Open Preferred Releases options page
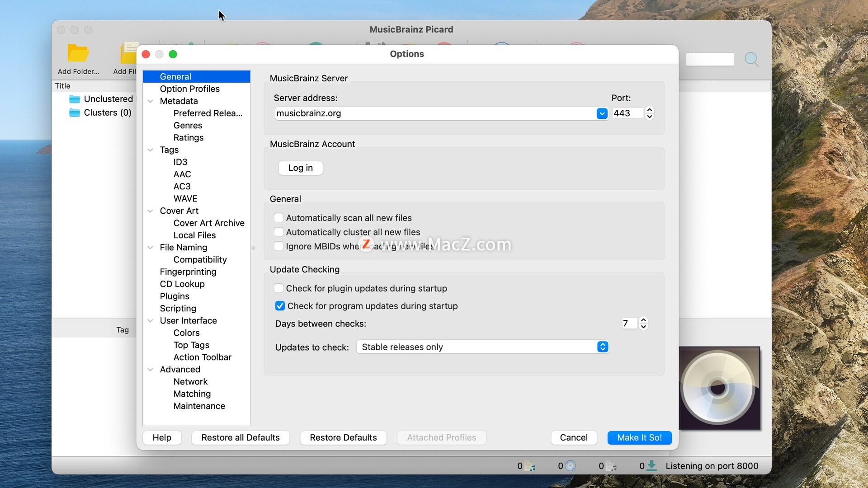 208,113
